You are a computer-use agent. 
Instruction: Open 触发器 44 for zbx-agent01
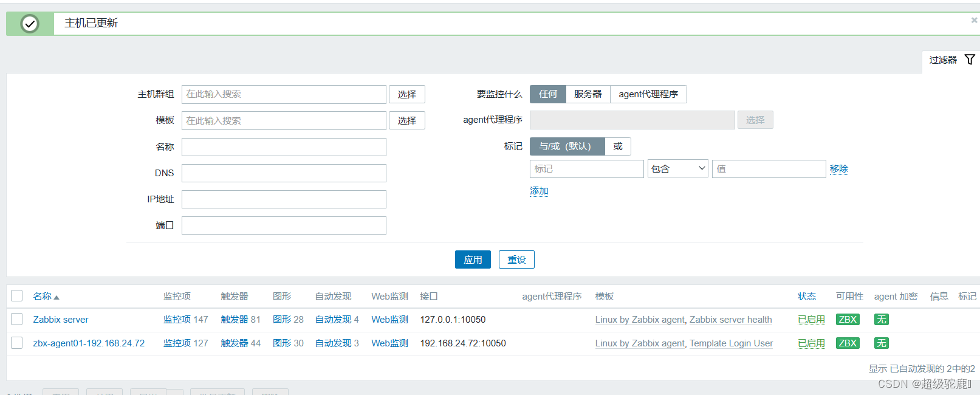pos(235,343)
